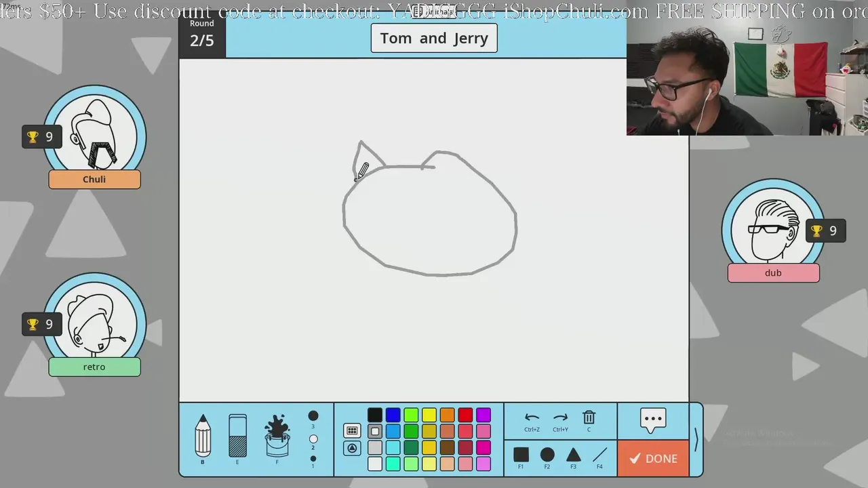
Task: Pick the selected gray color swatch
Action: [375, 431]
